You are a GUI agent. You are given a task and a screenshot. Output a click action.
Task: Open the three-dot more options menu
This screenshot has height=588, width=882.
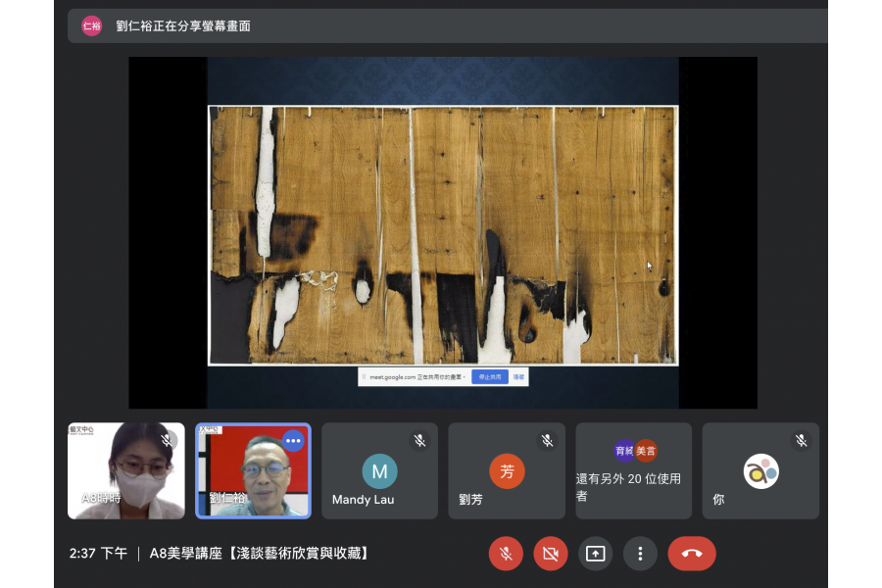point(640,554)
